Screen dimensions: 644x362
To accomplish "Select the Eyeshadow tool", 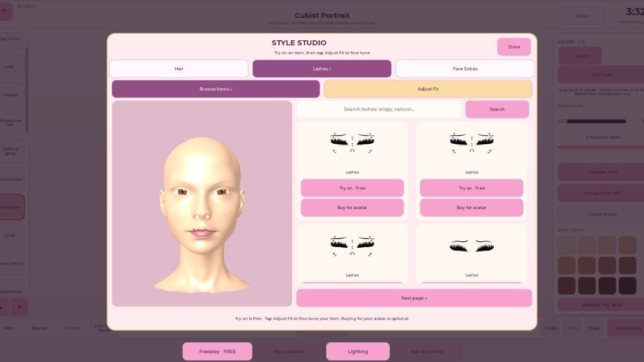I will coord(11,288).
